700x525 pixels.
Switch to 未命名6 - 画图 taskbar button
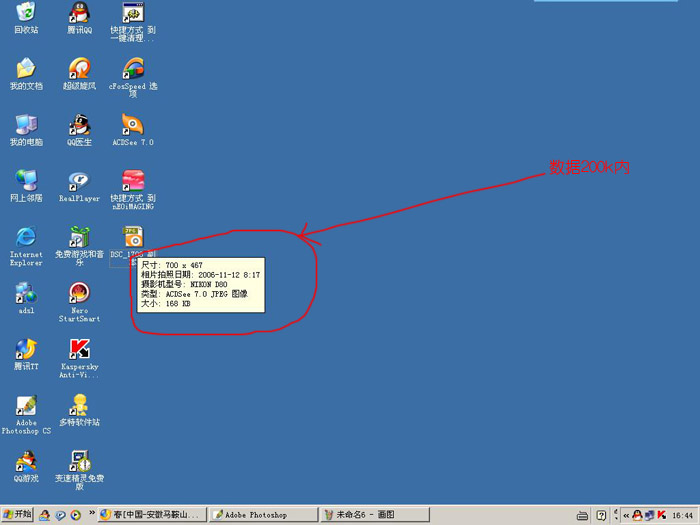(375, 514)
